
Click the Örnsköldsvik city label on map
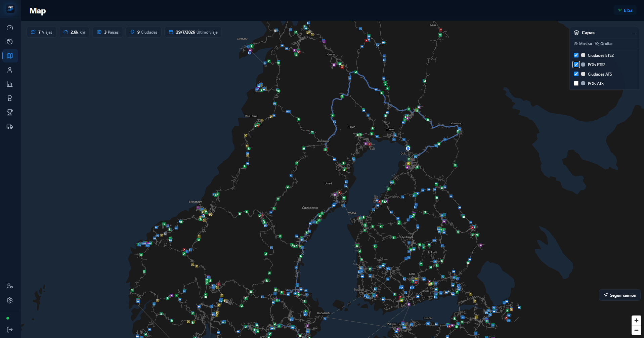310,208
